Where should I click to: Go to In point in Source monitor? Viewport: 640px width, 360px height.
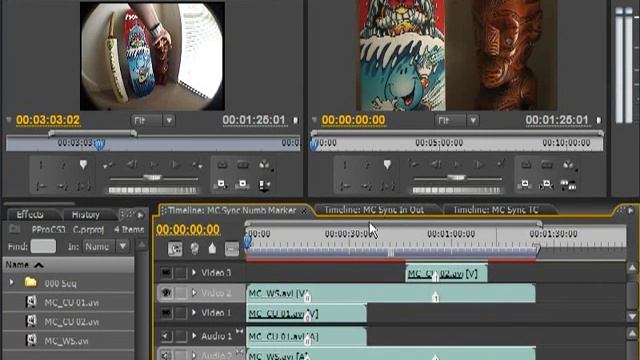[41, 187]
